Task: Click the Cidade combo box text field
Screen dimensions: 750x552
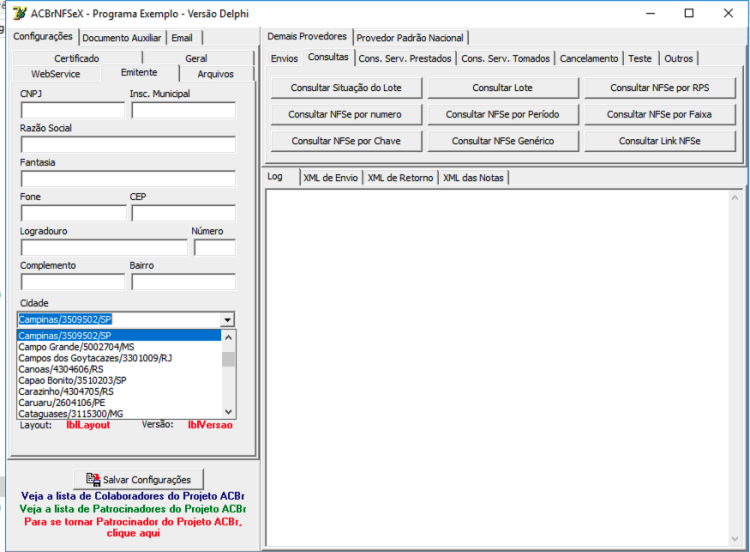Action: (x=119, y=320)
